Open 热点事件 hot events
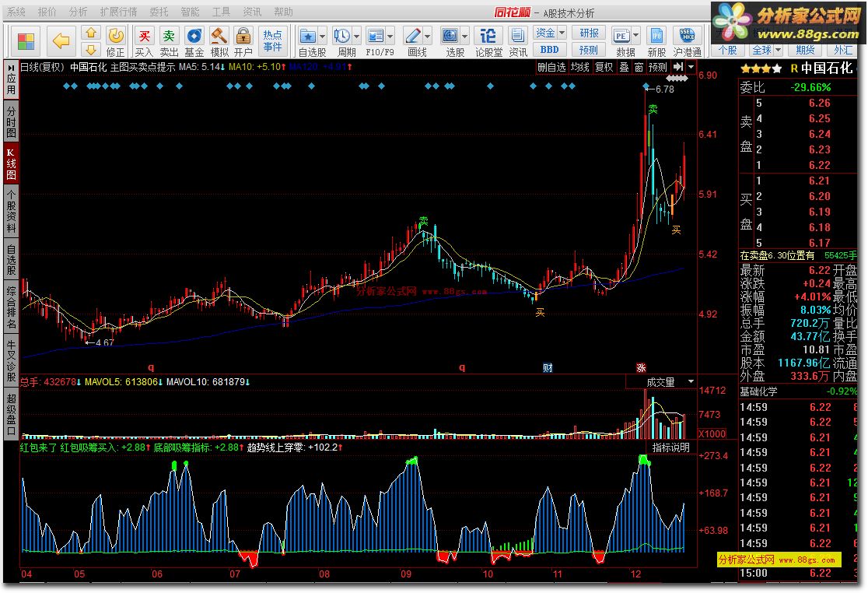Viewport: 868px width, 593px height. click(x=272, y=41)
